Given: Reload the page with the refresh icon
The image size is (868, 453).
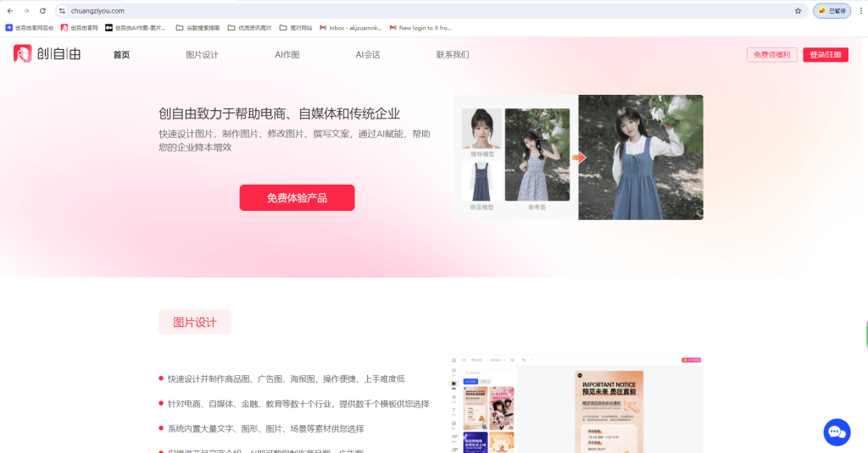Looking at the screenshot, I should [x=42, y=10].
